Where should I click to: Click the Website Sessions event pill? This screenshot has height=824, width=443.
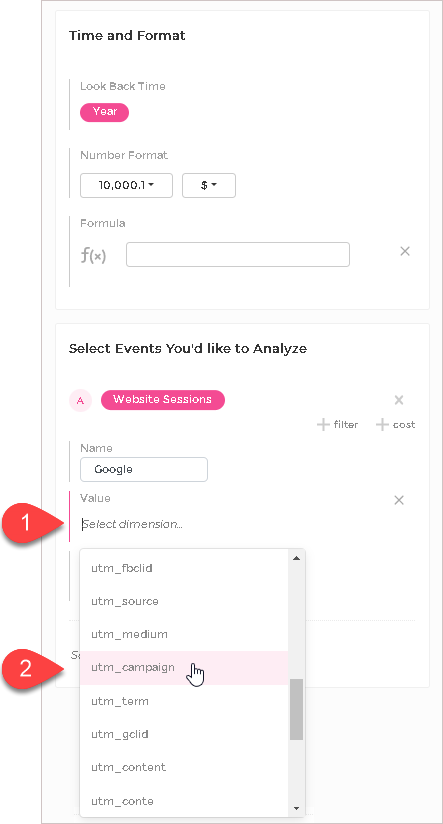(162, 400)
